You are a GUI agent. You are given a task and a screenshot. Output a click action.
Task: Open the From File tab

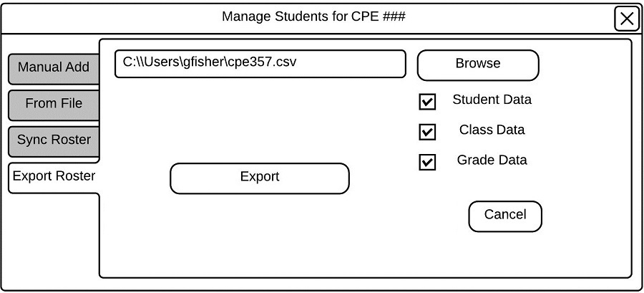pos(54,104)
